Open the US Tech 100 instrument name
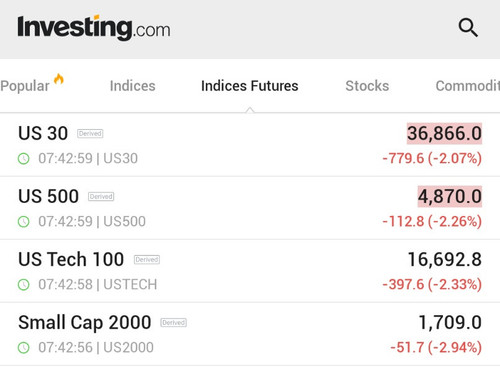The height and width of the screenshot is (368, 500). 71,259
